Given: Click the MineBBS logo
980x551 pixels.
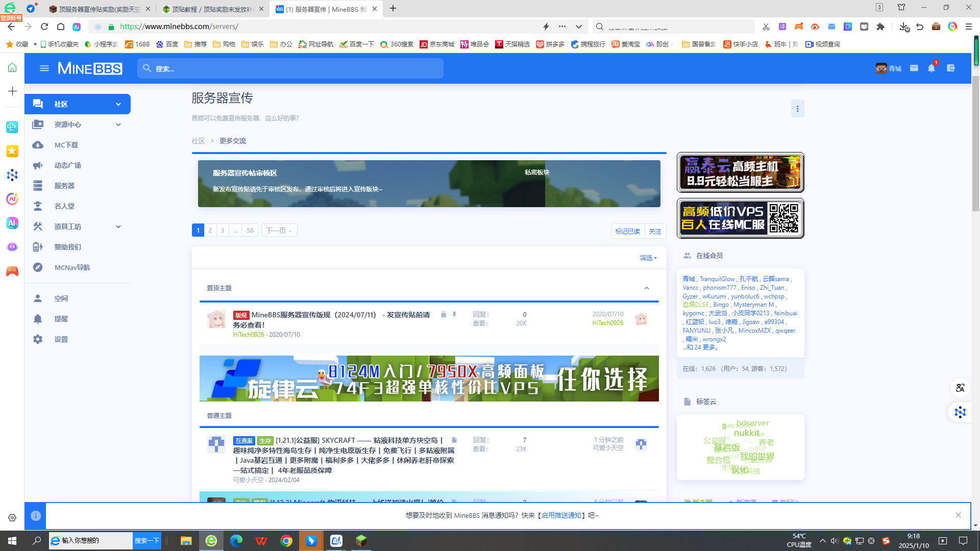Looking at the screenshot, I should point(90,68).
